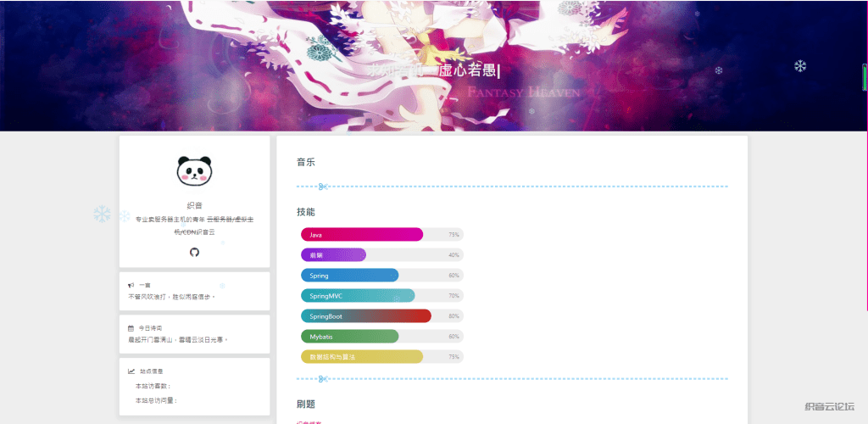Select the SpringBoot skill bar

click(x=365, y=316)
